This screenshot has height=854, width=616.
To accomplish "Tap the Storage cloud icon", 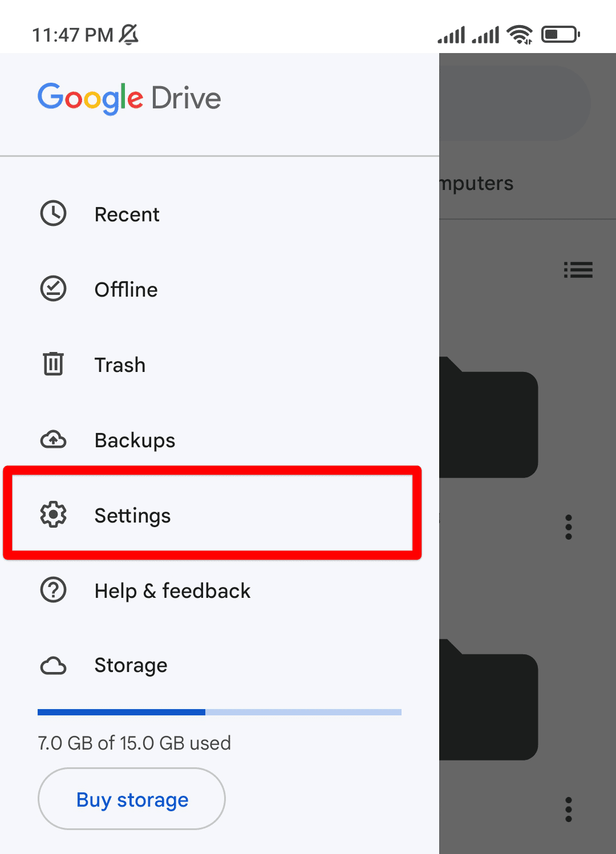I will tap(53, 666).
